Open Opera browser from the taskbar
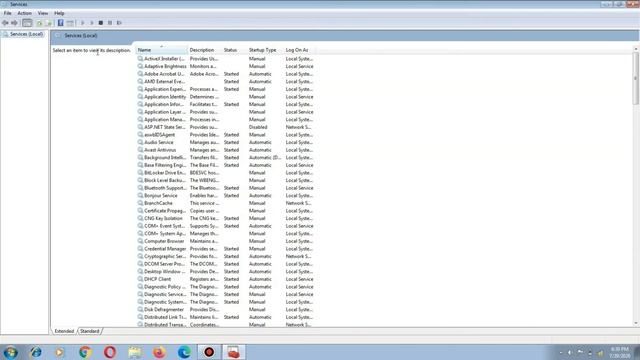Image resolution: width=640 pixels, height=360 pixels. 110,352
